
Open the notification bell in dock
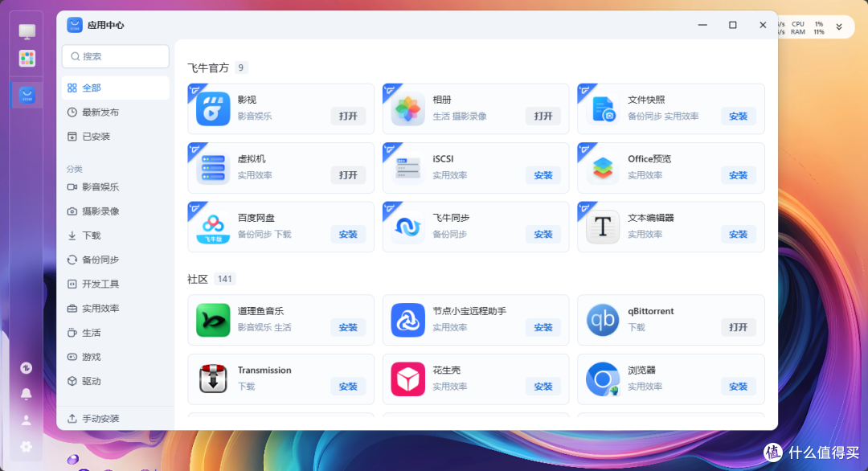pos(26,394)
